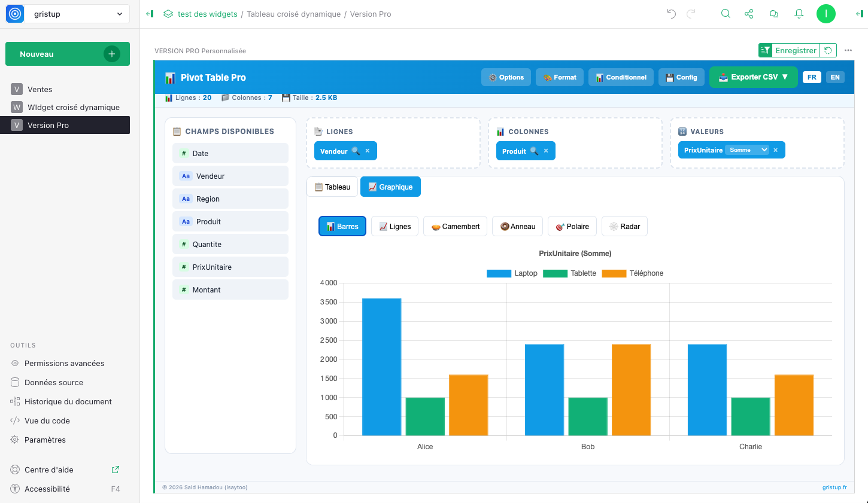The height and width of the screenshot is (503, 868).
Task: Open the gristup.fr footer link
Action: tap(834, 487)
